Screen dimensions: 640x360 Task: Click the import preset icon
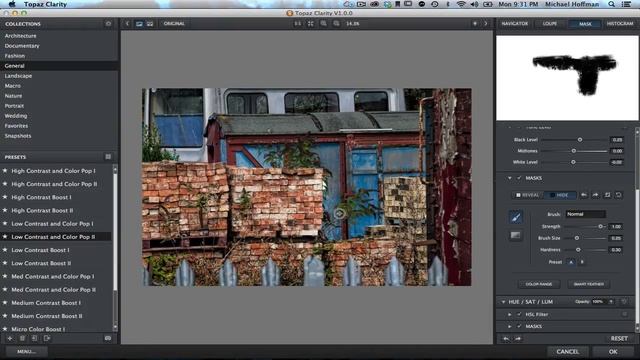coord(35,338)
